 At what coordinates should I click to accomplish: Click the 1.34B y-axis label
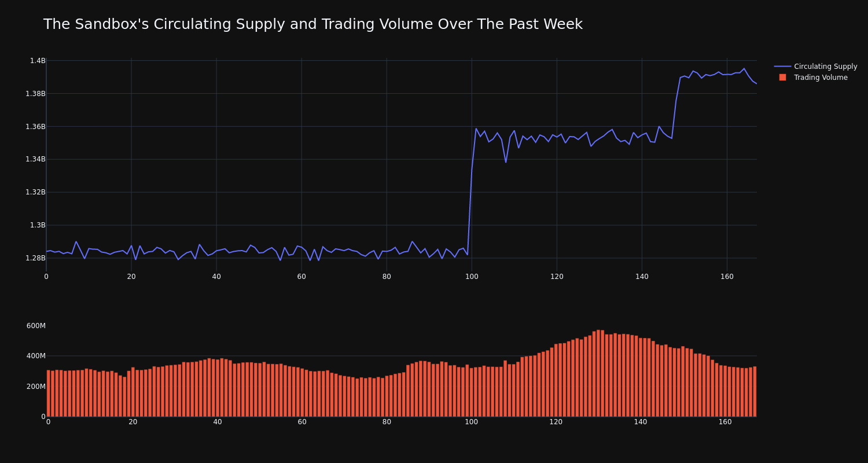coord(35,159)
